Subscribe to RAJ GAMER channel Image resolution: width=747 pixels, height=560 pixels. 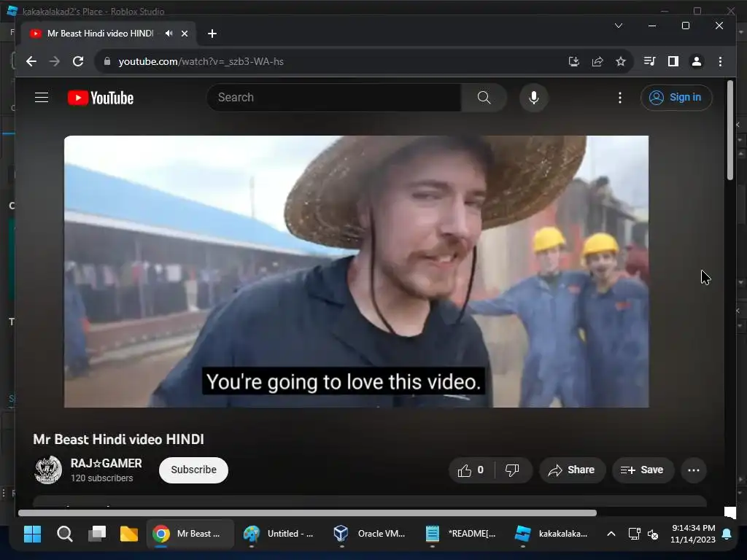coord(193,470)
